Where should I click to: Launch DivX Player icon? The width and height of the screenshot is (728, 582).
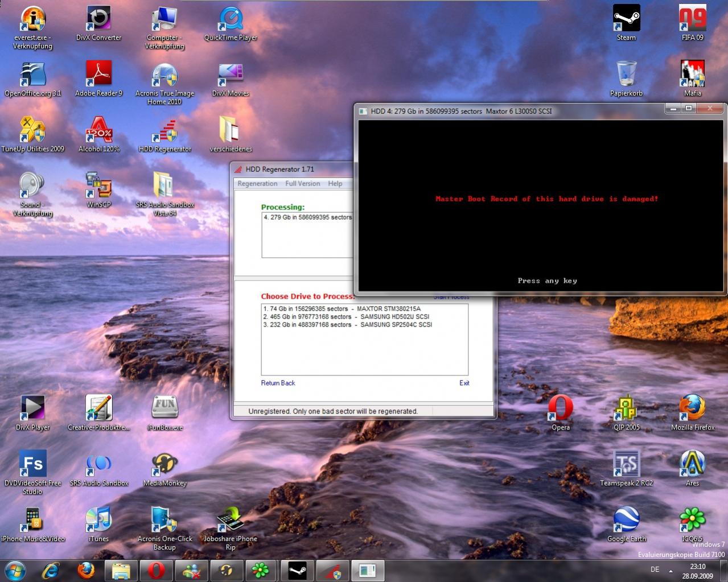32,408
